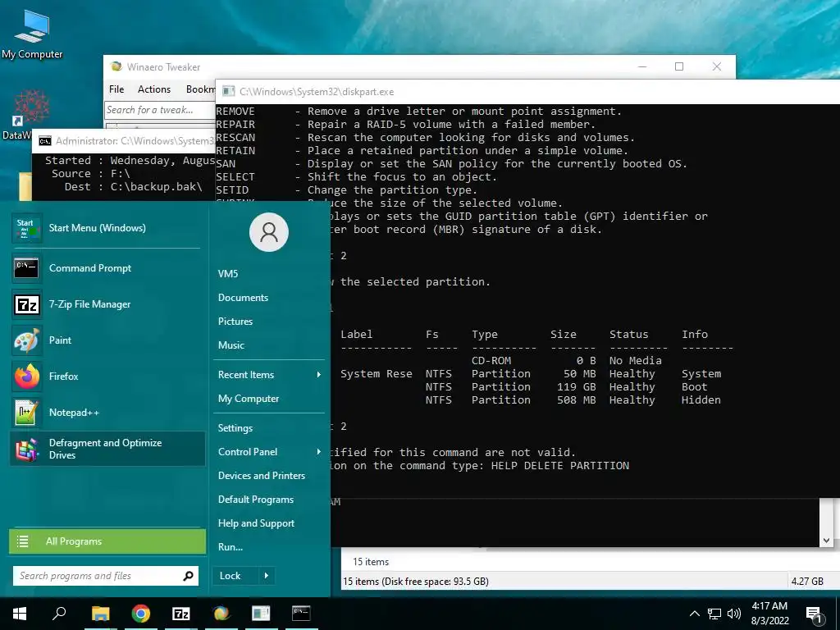Launch Paint from start menu
Image resolution: width=840 pixels, height=630 pixels.
tap(107, 340)
